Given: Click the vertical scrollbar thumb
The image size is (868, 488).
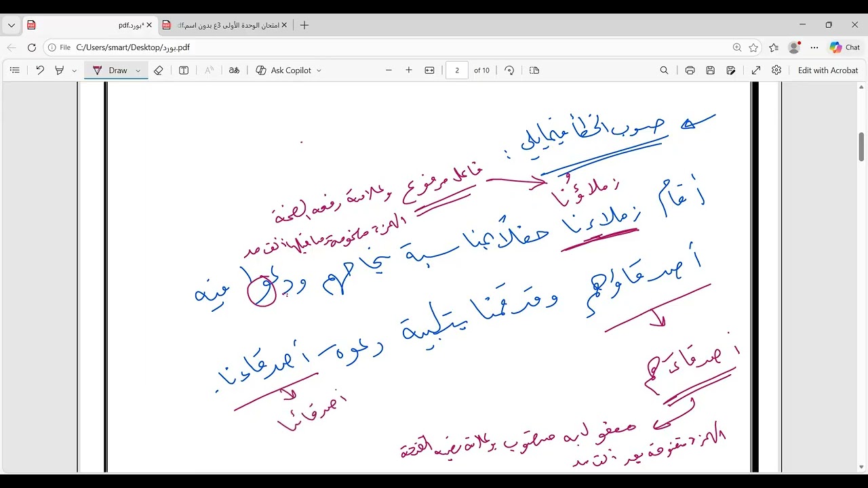Looking at the screenshot, I should [x=861, y=146].
